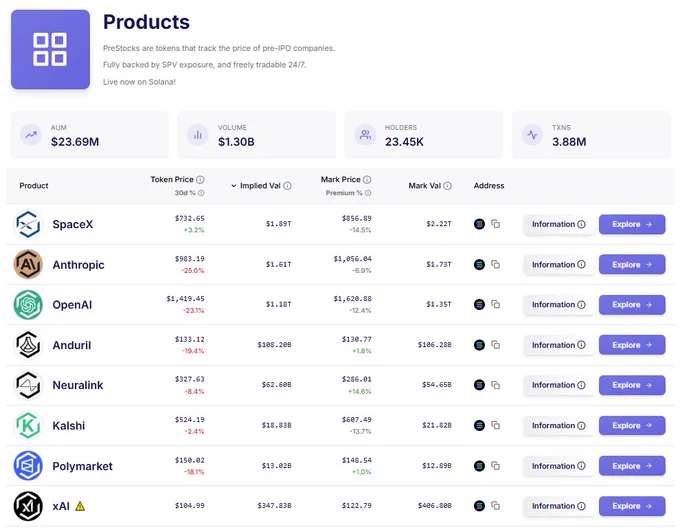Screen dimensions: 680x532
Task: Click the Mark Val info icon
Action: (x=448, y=186)
